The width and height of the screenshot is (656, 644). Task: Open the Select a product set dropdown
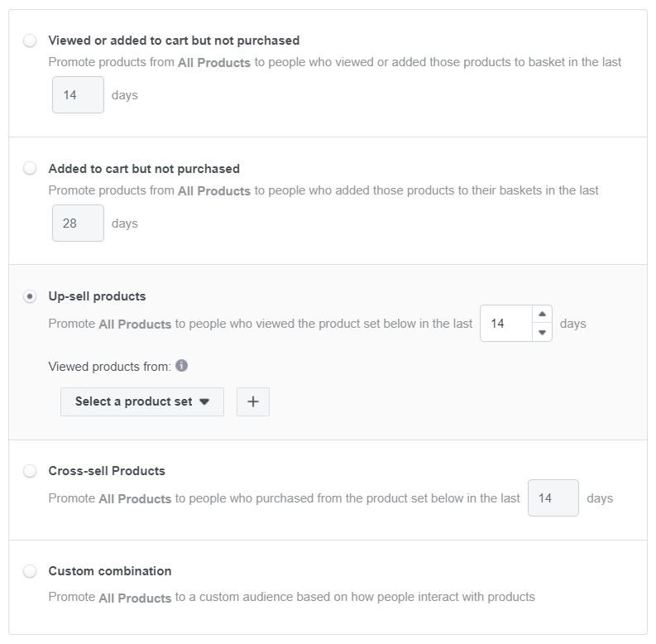pyautogui.click(x=142, y=401)
